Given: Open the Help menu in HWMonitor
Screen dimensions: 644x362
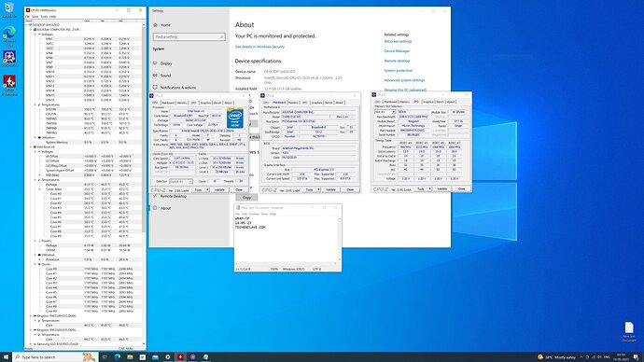Looking at the screenshot, I should point(52,17).
